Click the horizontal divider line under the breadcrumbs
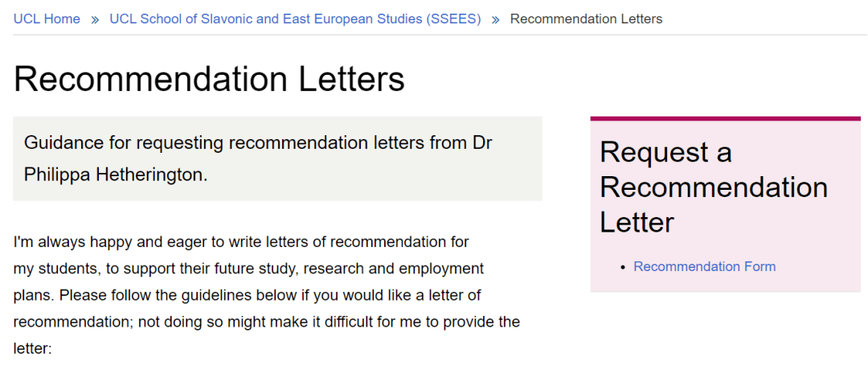Image resolution: width=868 pixels, height=366 pixels. click(434, 35)
